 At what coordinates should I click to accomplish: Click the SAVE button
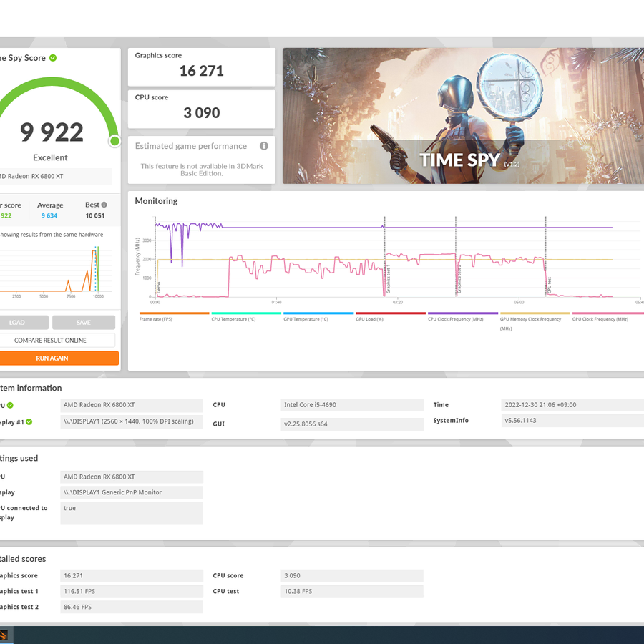pos(84,323)
